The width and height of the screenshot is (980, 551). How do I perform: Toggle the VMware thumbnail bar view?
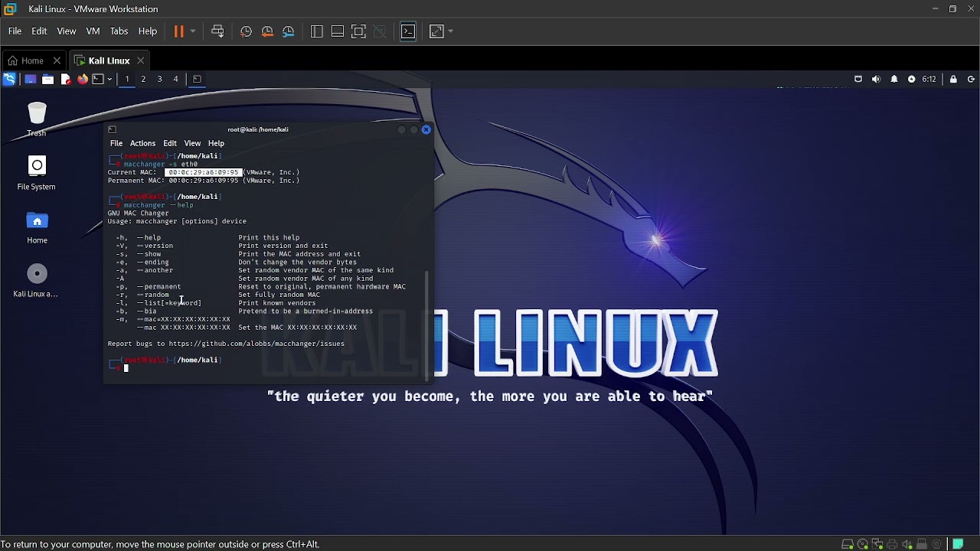pos(338,31)
